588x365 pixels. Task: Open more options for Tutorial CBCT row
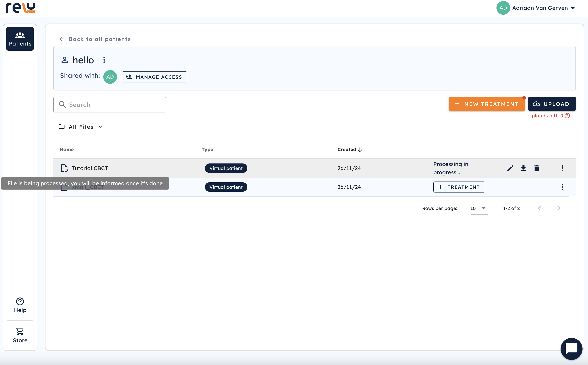pyautogui.click(x=563, y=168)
